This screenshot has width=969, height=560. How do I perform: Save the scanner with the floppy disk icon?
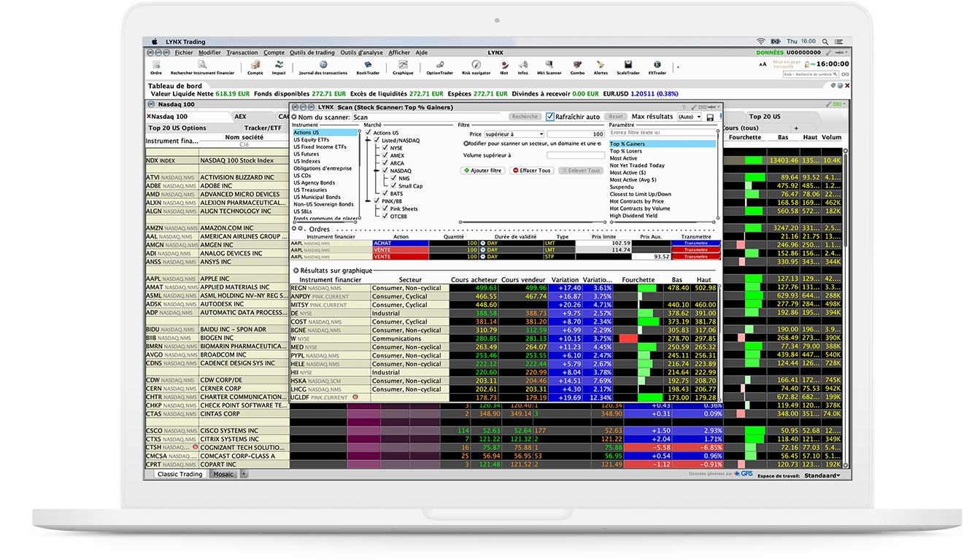click(710, 117)
